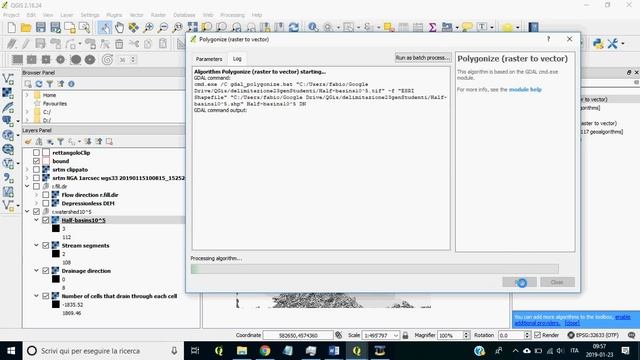Click the Zoom Out magnifier tool
The image size is (640, 360).
(x=163, y=27)
